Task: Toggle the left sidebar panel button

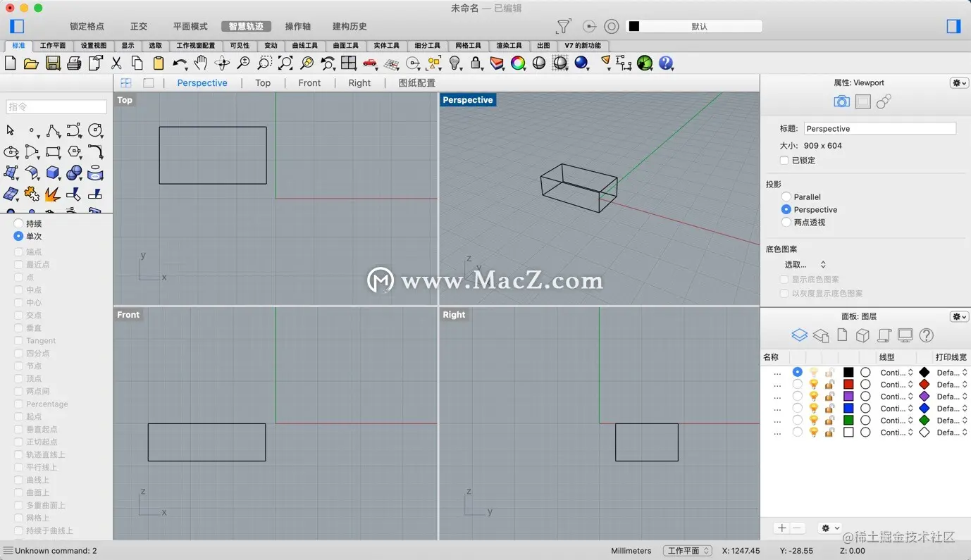Action: 17,27
